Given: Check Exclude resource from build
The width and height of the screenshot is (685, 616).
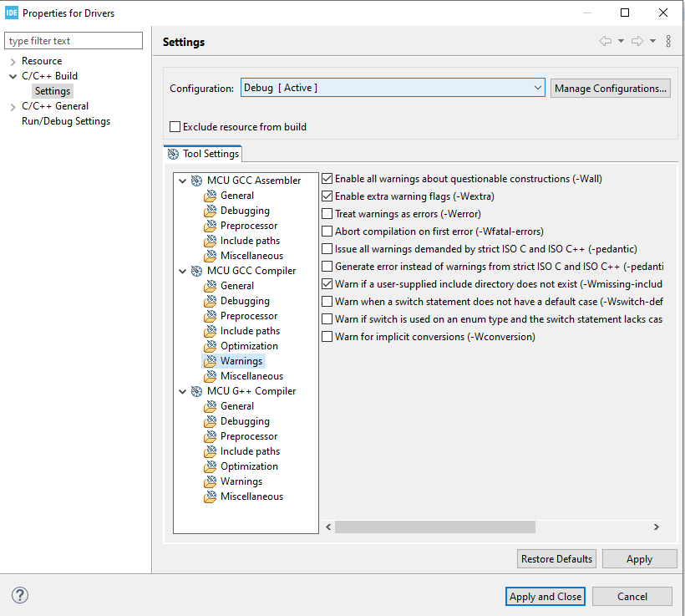Looking at the screenshot, I should [175, 127].
